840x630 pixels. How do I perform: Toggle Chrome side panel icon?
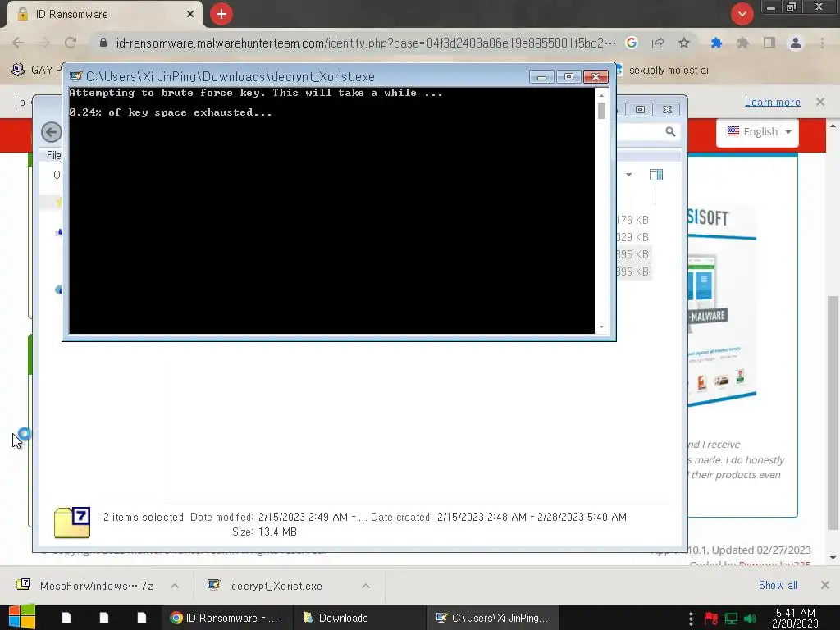[x=769, y=43]
